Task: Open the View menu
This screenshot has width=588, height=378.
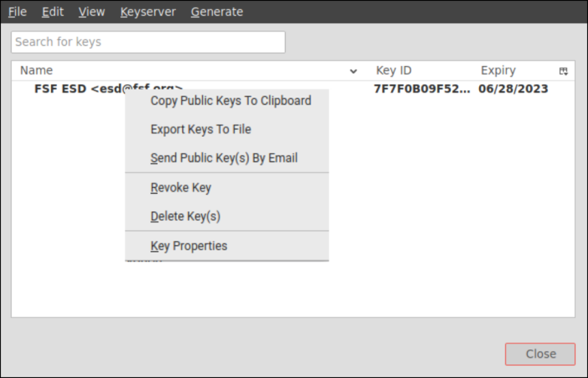Action: 92,12
